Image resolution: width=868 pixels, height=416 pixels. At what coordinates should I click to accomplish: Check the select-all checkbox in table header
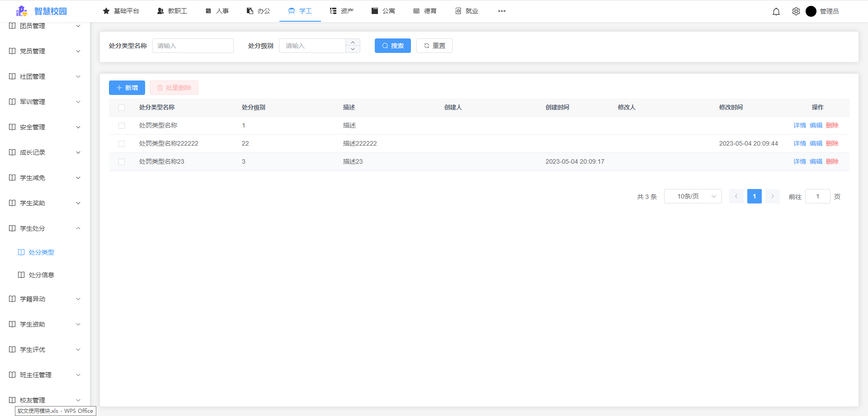(121, 107)
